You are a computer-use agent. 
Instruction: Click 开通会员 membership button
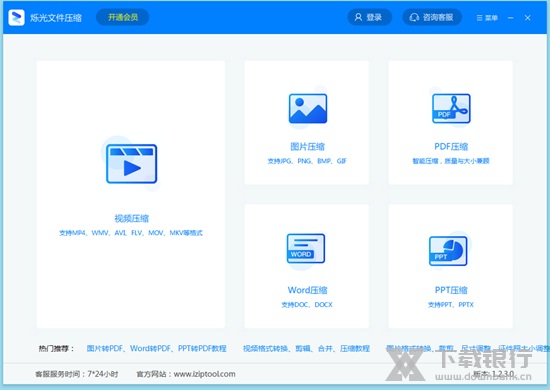click(123, 17)
